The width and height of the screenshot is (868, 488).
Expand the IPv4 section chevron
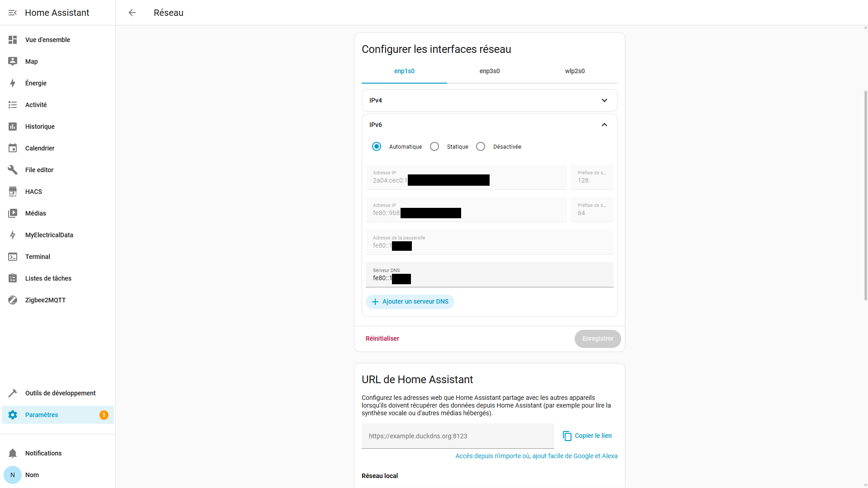(x=604, y=100)
